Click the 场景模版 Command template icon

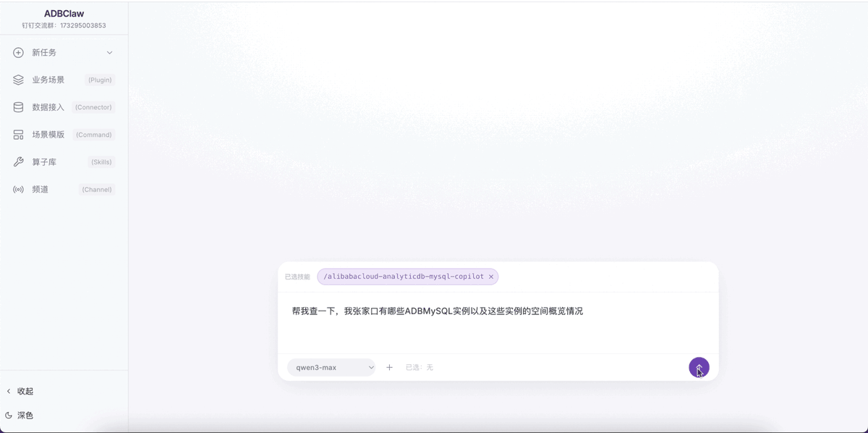click(x=17, y=134)
